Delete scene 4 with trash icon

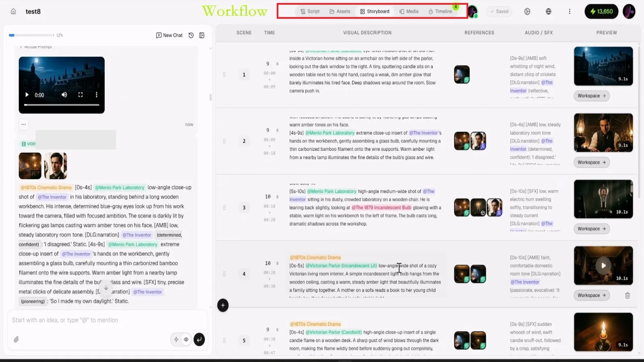coord(627,296)
